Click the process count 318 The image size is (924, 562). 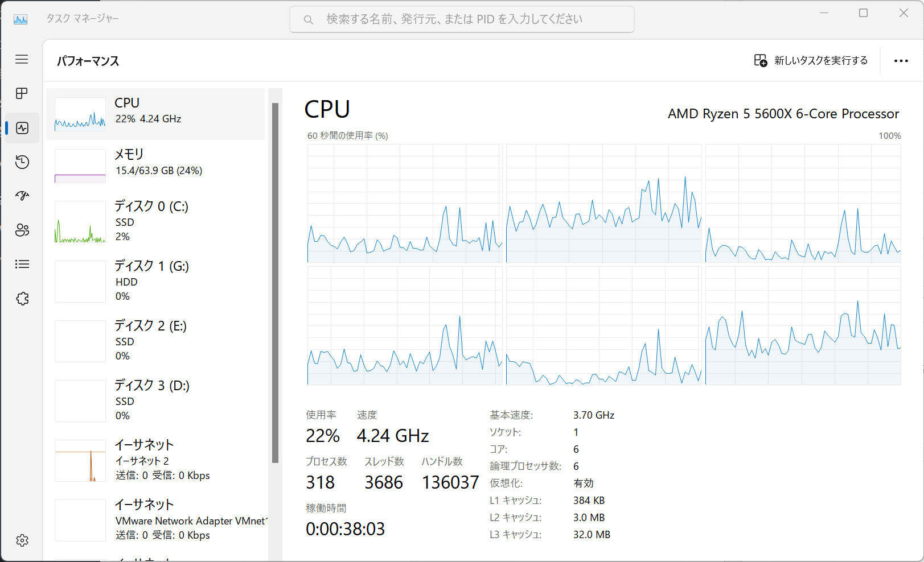pos(321,483)
